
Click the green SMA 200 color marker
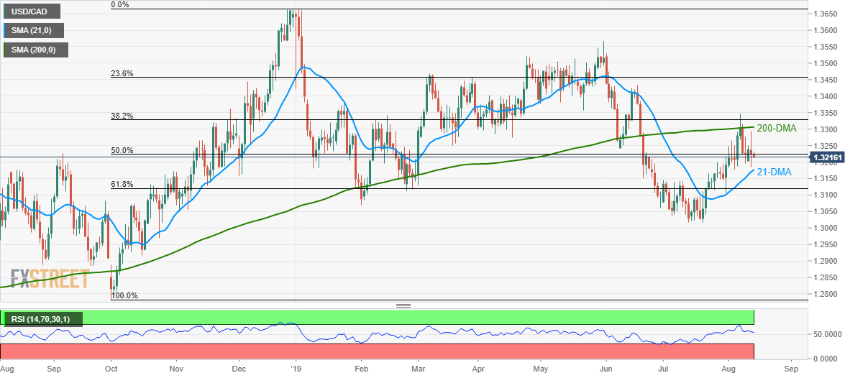6,50
